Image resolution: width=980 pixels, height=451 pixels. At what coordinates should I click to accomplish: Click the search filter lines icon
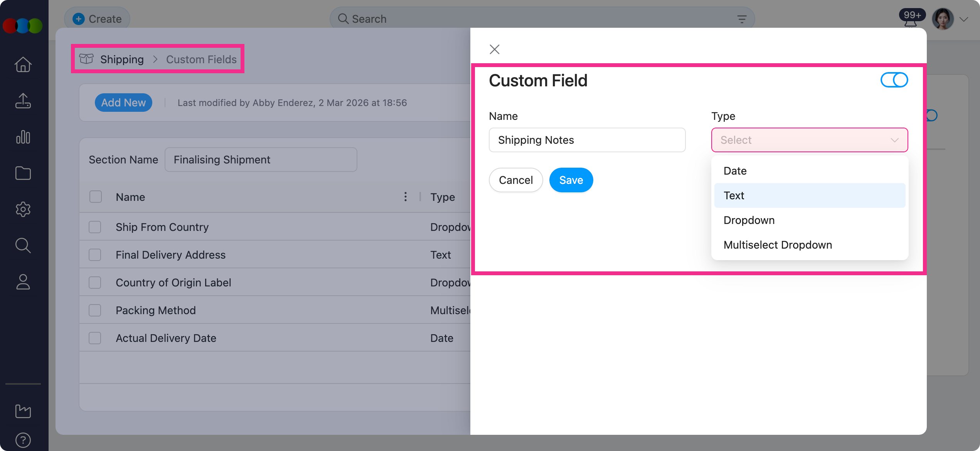click(742, 19)
